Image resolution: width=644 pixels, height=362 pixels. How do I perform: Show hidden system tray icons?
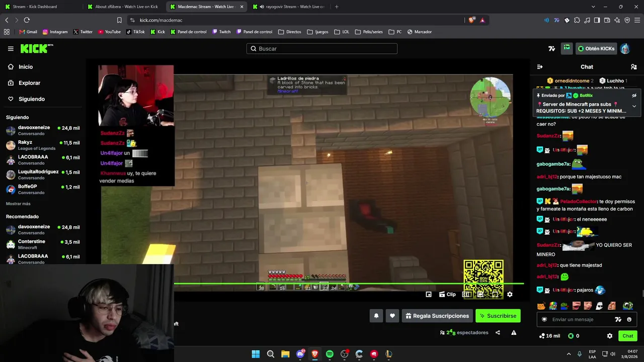coord(569,354)
